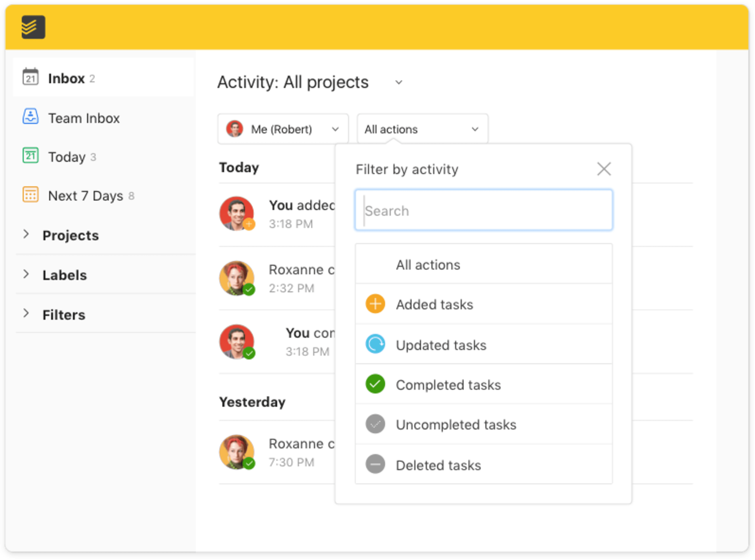Select Updated tasks filter option
This screenshot has height=560, width=755.
pos(484,344)
